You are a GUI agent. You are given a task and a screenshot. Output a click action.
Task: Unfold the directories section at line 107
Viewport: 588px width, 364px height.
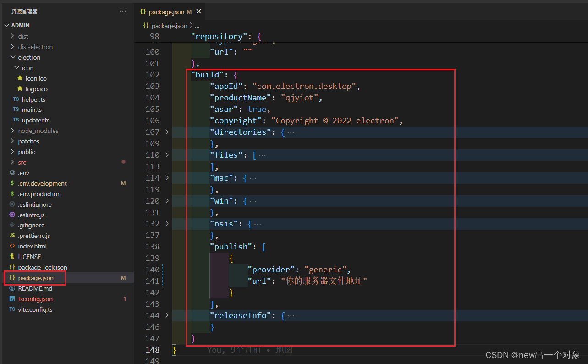[166, 132]
